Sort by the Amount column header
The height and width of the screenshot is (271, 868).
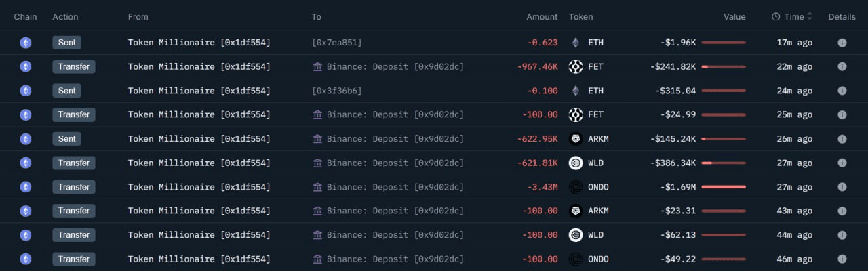[542, 17]
